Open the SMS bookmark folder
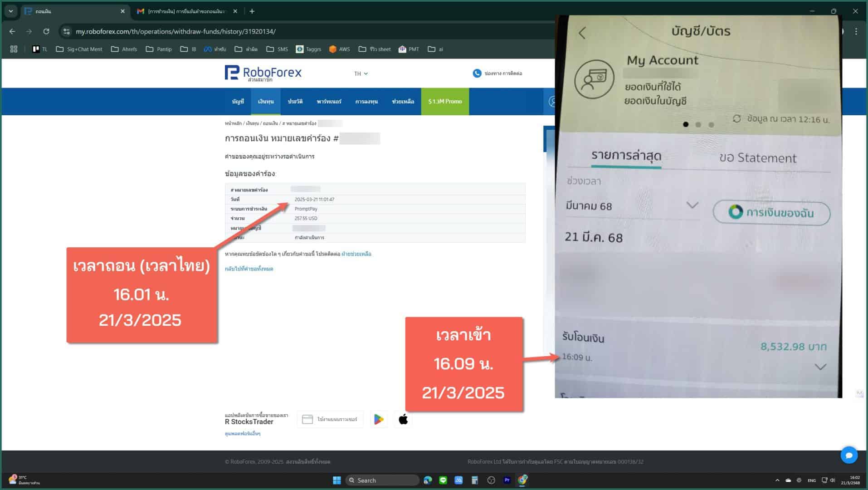The image size is (868, 490). (x=277, y=49)
